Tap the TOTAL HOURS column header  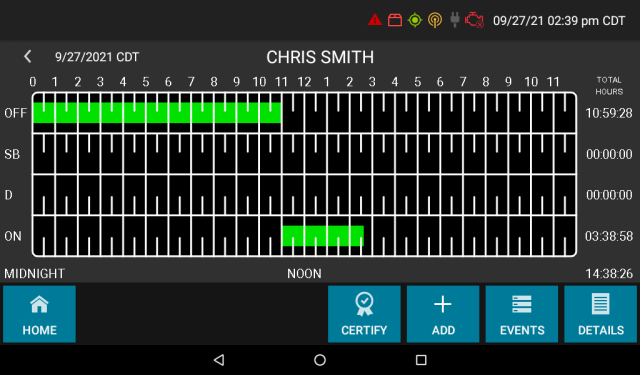tap(609, 86)
